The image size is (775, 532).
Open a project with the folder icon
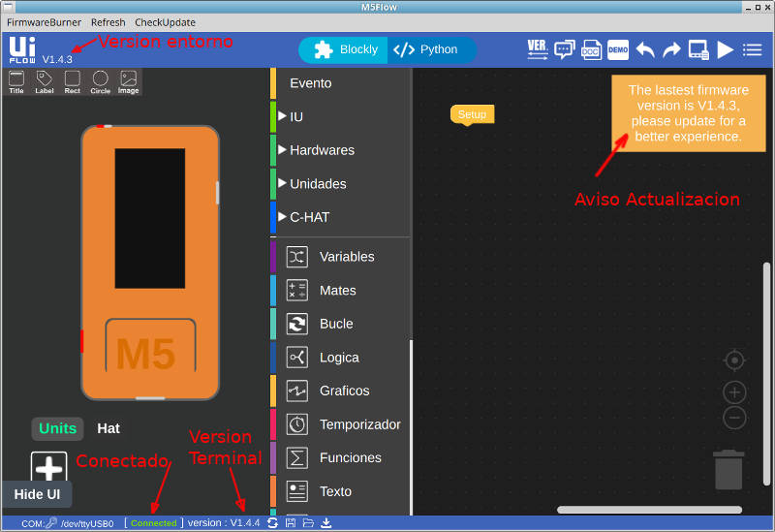pos(308,523)
